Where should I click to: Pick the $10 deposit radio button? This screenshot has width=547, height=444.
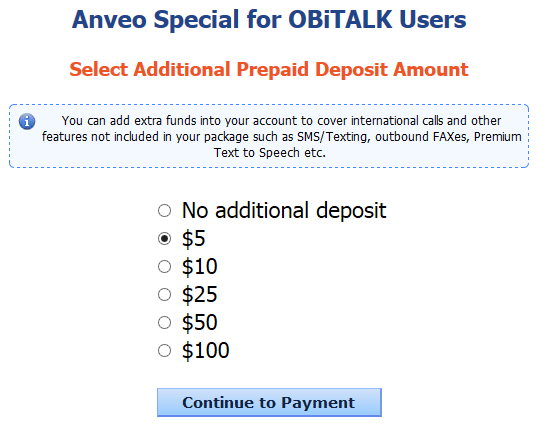click(164, 267)
